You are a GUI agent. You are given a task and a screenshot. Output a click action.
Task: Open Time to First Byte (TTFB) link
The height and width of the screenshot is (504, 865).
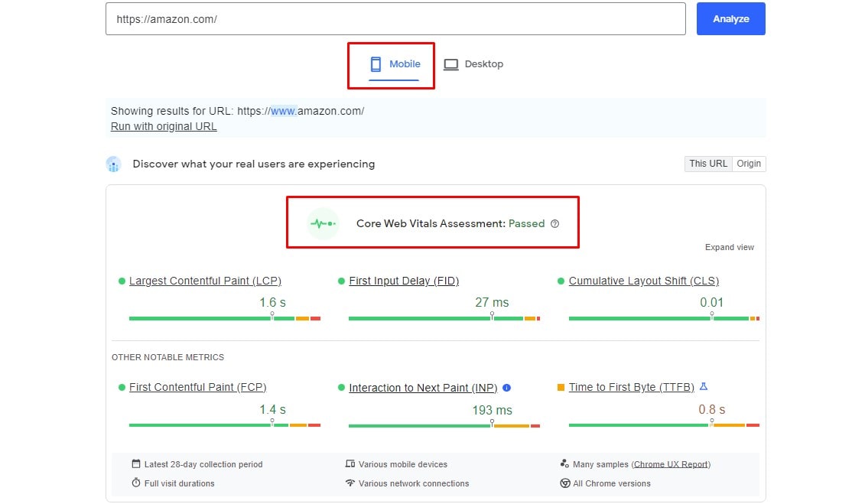[x=632, y=387]
